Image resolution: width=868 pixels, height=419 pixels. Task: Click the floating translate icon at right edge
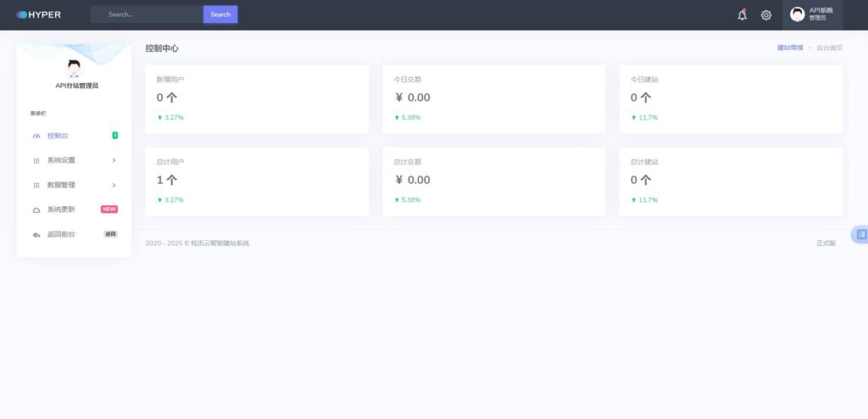pyautogui.click(x=860, y=234)
